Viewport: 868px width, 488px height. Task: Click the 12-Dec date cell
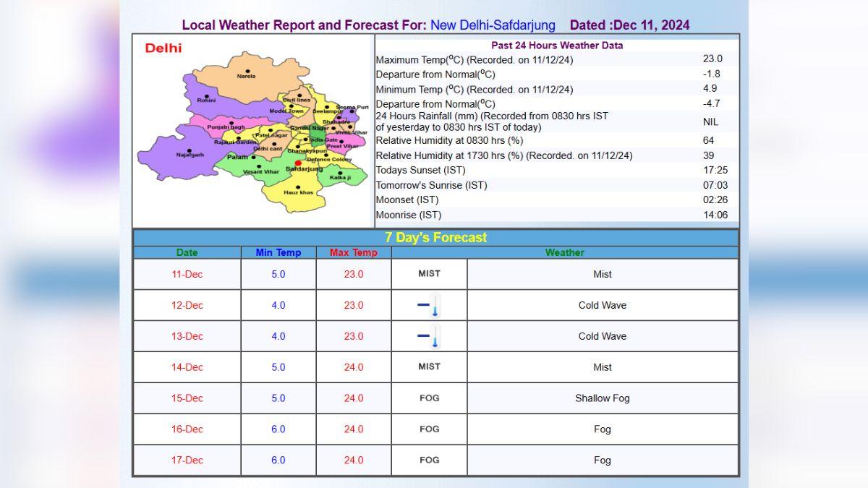coord(187,305)
